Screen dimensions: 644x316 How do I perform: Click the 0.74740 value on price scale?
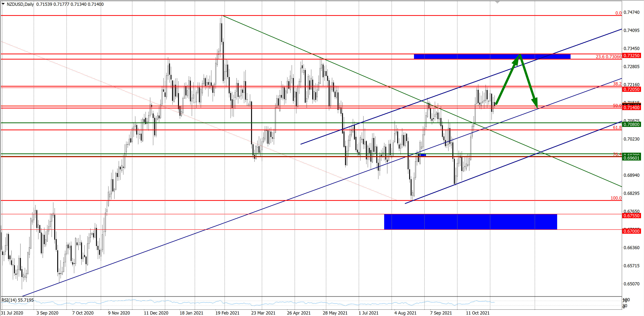click(631, 12)
